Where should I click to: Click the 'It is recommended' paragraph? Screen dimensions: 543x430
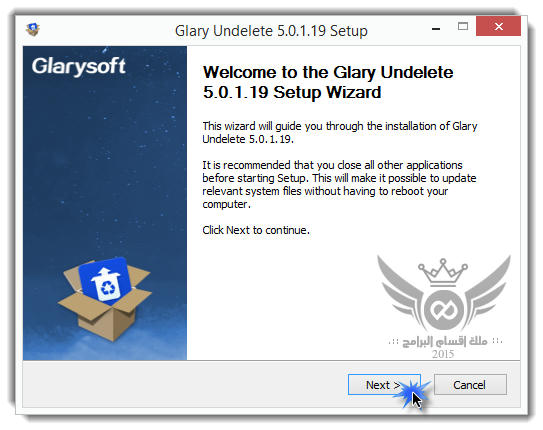tap(339, 185)
